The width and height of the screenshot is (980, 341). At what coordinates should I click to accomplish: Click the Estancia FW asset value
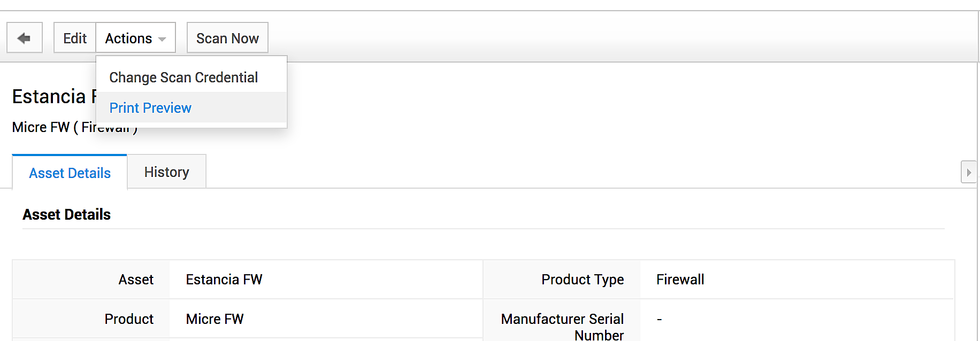pos(224,280)
